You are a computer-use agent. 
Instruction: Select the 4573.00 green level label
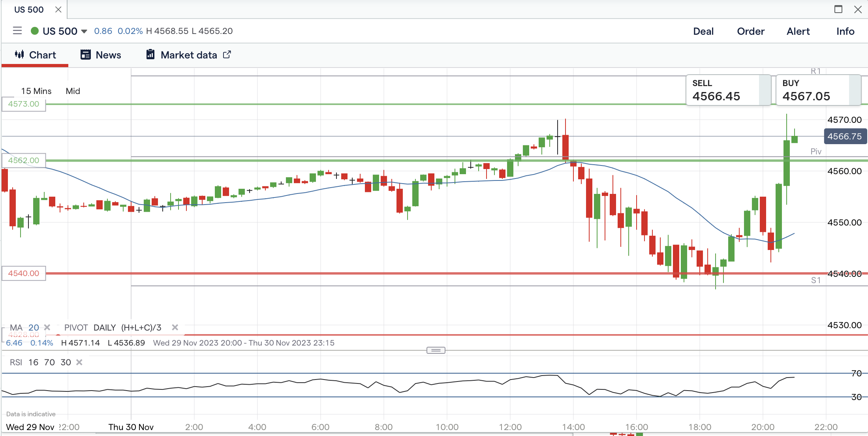(x=24, y=104)
